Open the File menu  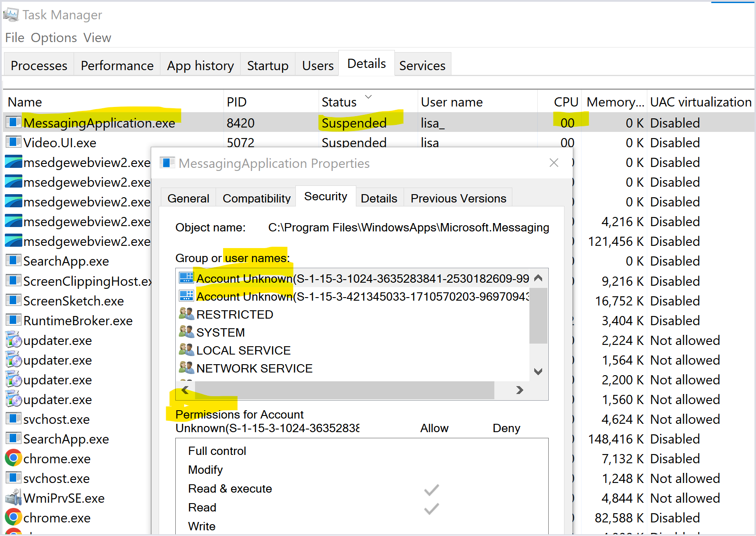14,38
